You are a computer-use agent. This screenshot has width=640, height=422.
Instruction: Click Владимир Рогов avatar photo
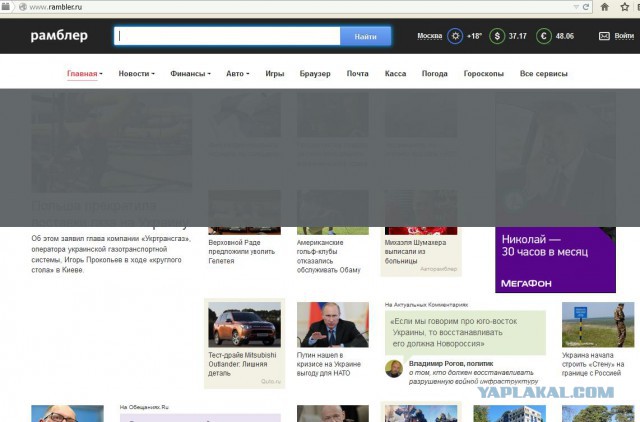(394, 369)
